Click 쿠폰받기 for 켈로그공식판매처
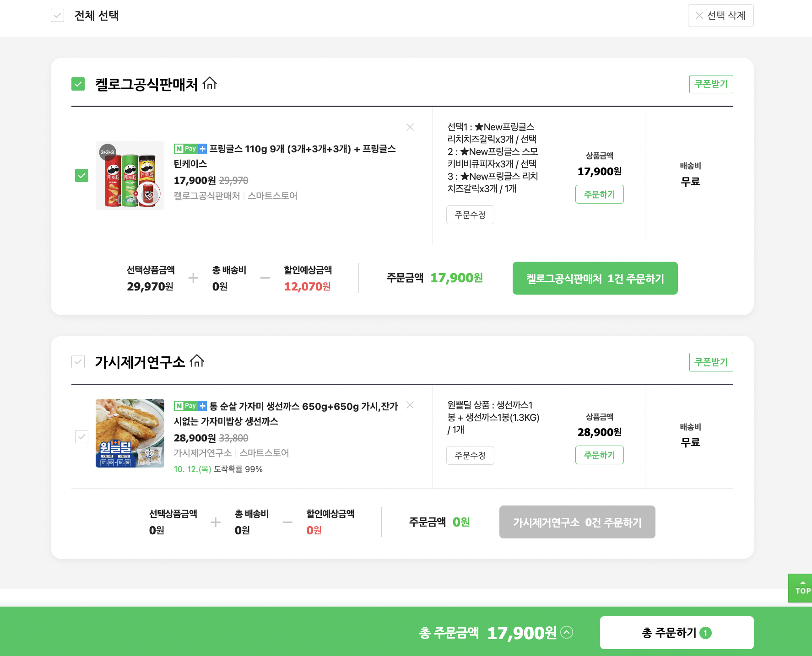Image resolution: width=812 pixels, height=656 pixels. pyautogui.click(x=711, y=84)
